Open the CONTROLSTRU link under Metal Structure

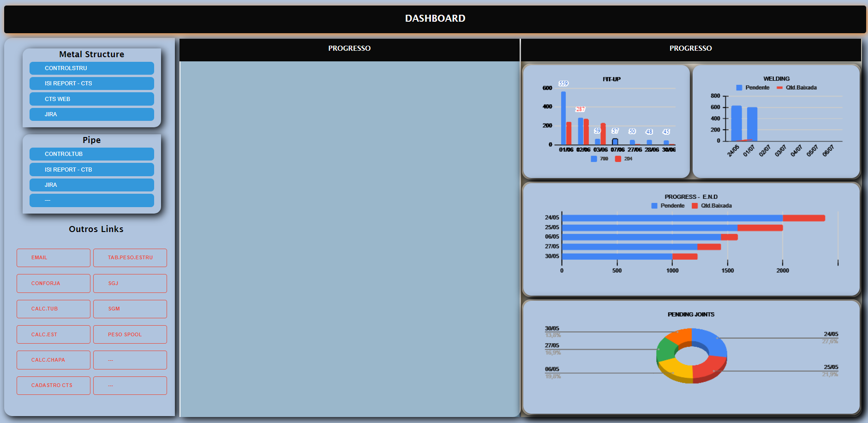point(91,68)
